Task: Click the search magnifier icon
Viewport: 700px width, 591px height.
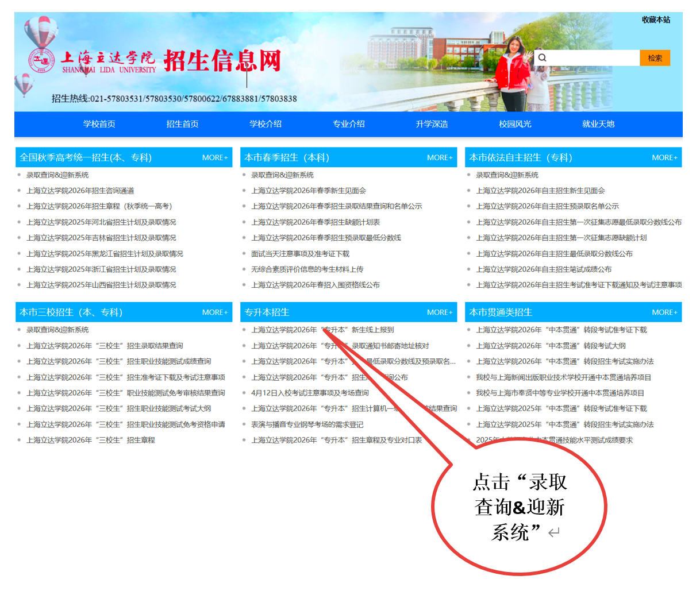Action: click(x=542, y=57)
